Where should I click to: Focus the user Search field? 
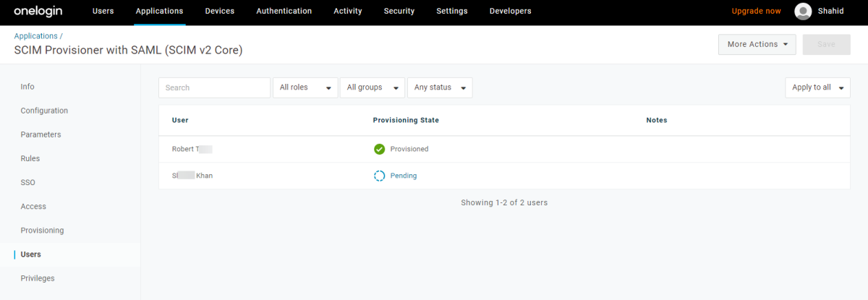click(214, 87)
